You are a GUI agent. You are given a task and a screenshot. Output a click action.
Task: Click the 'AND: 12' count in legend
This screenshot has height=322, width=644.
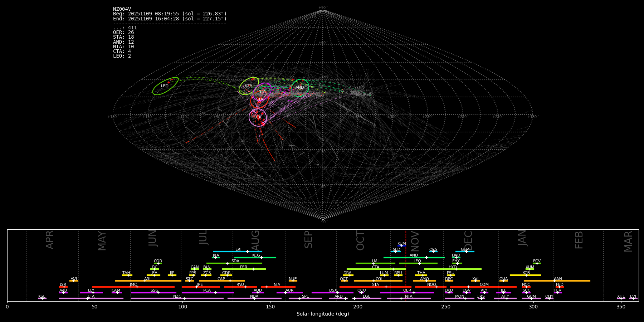coord(123,42)
